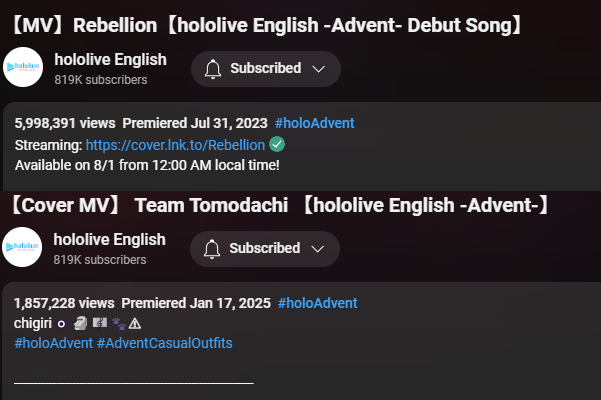
Task: Click the warning triangle emoji after chigiri
Action: point(135,324)
